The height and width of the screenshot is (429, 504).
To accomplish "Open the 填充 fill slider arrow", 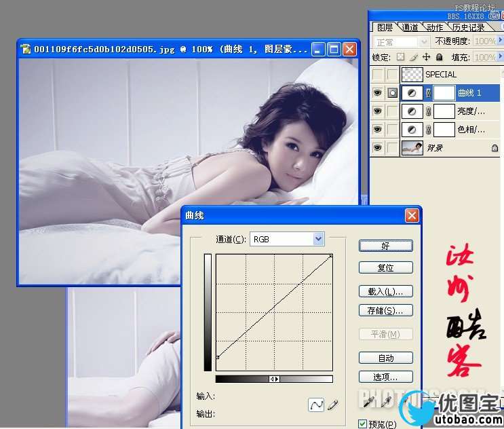I will [x=500, y=56].
